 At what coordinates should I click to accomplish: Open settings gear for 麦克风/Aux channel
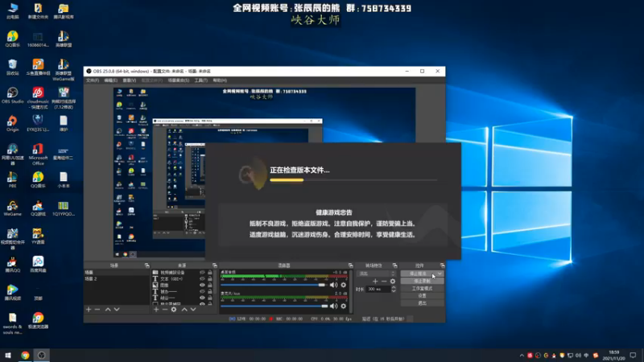click(x=344, y=306)
